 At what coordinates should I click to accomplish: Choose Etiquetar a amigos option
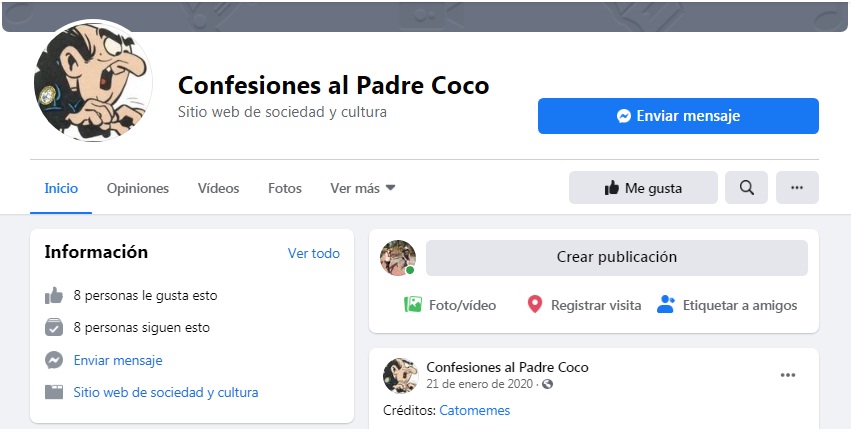point(727,305)
